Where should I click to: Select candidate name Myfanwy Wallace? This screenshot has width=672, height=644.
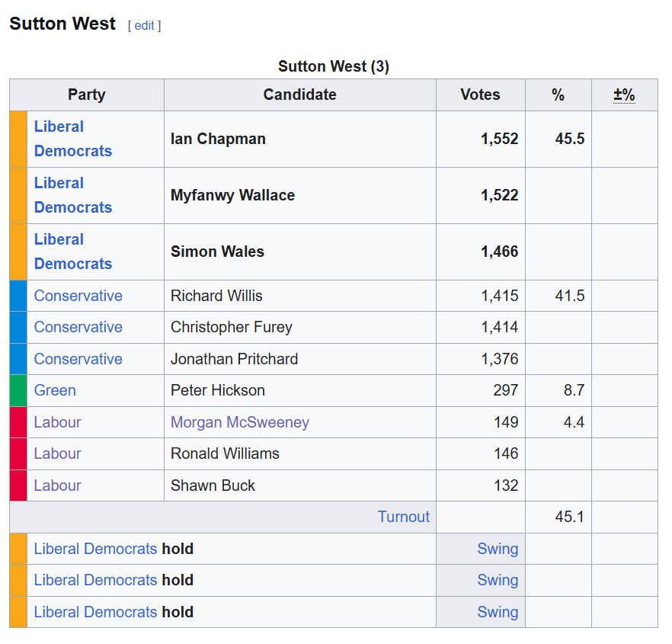pos(232,195)
